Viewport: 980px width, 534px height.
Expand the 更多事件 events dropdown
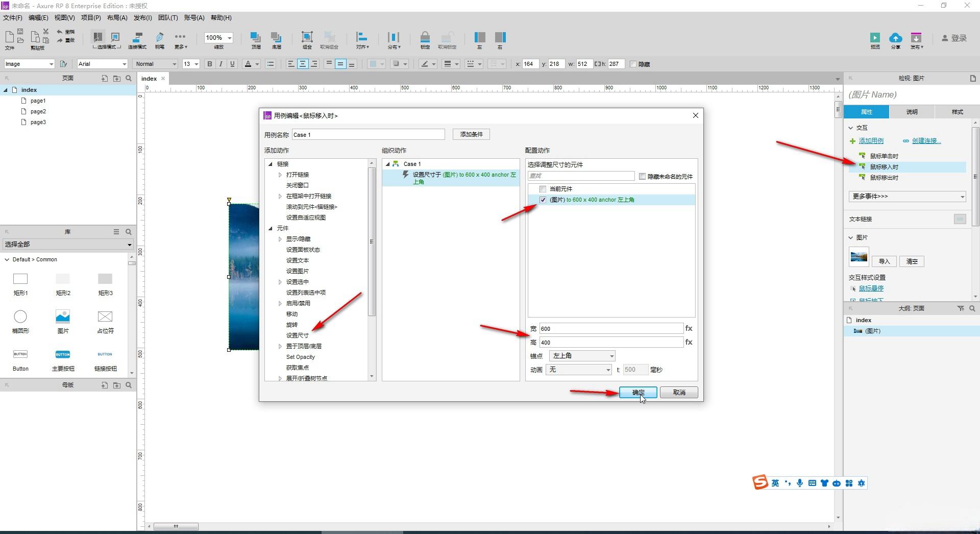tap(907, 196)
